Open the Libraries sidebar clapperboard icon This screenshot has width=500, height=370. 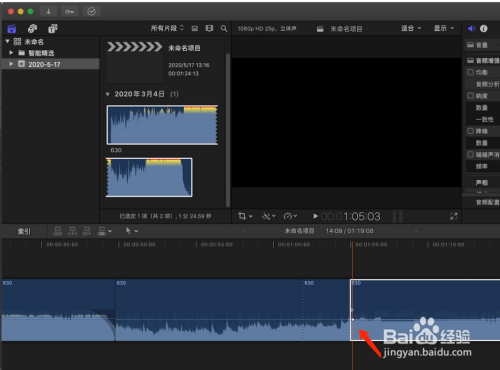pos(12,29)
